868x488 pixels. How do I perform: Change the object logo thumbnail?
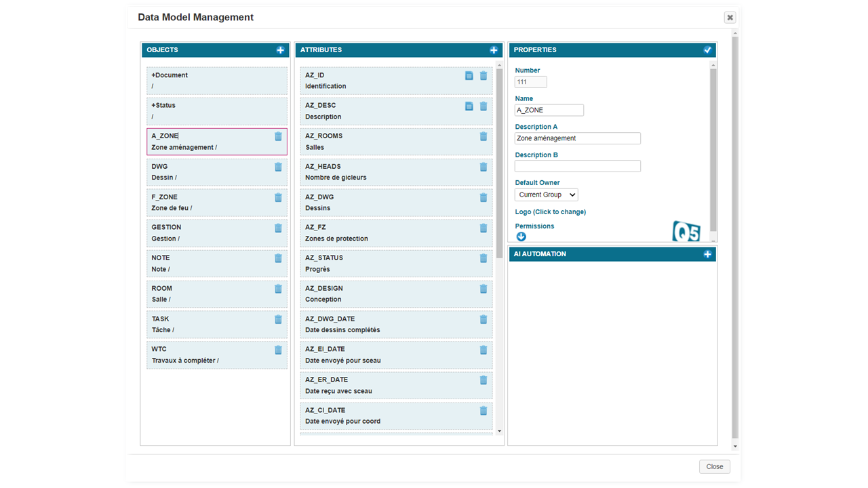[686, 231]
